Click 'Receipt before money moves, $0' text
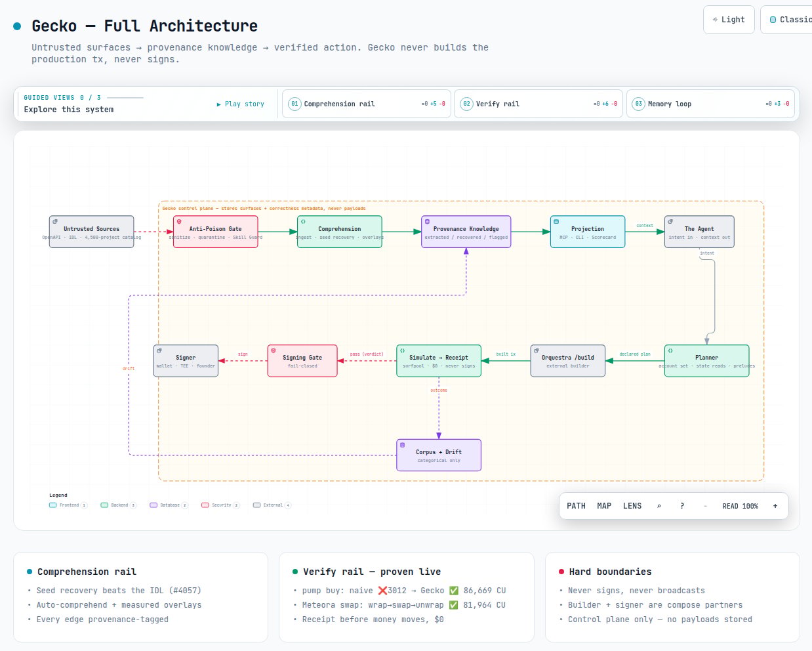The width and height of the screenshot is (812, 651). point(373,619)
